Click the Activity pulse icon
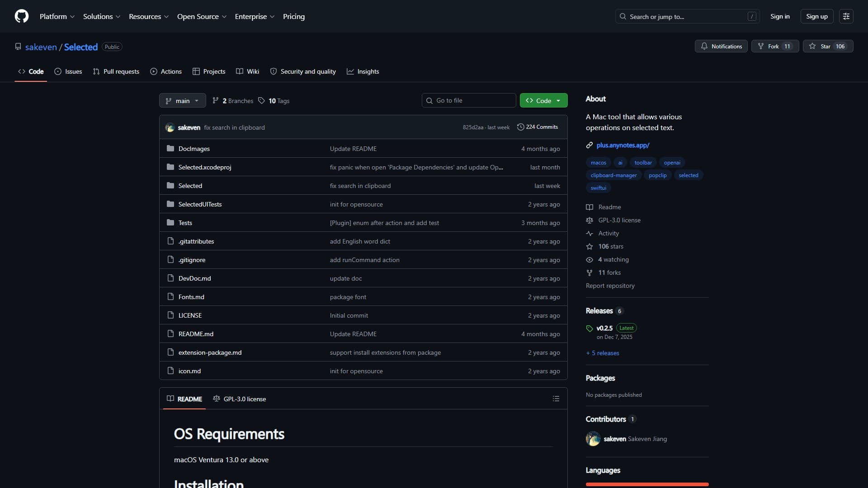The width and height of the screenshot is (868, 488). pyautogui.click(x=590, y=233)
